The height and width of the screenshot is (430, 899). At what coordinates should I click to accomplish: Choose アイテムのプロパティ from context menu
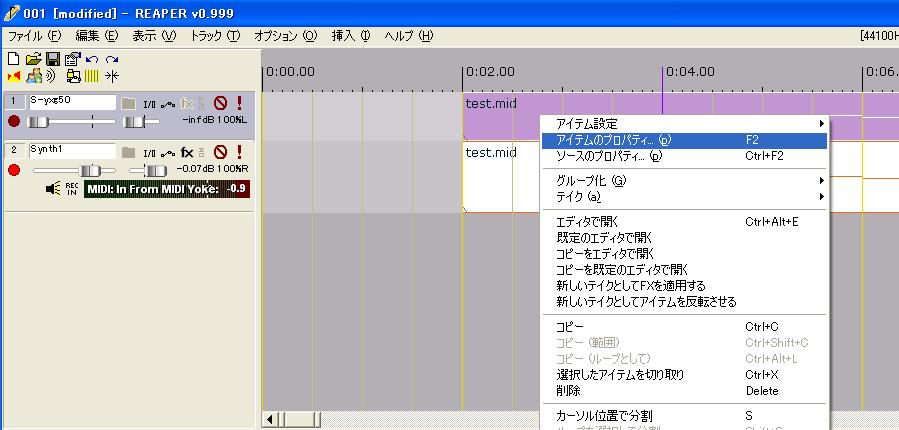(685, 140)
